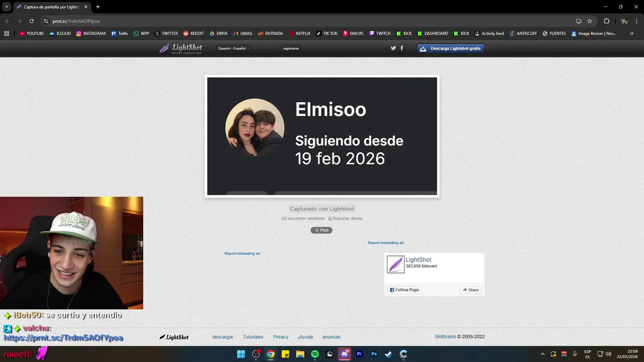Click the Elmisoo screenshot image
Screen dimensions: 644x362
[x=322, y=136]
